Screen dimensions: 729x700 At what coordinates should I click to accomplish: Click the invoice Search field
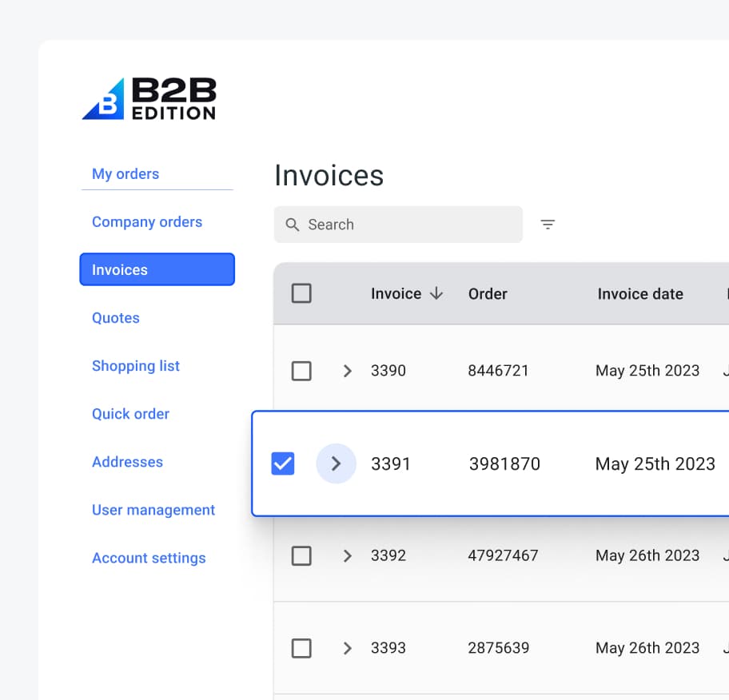pyautogui.click(x=408, y=225)
